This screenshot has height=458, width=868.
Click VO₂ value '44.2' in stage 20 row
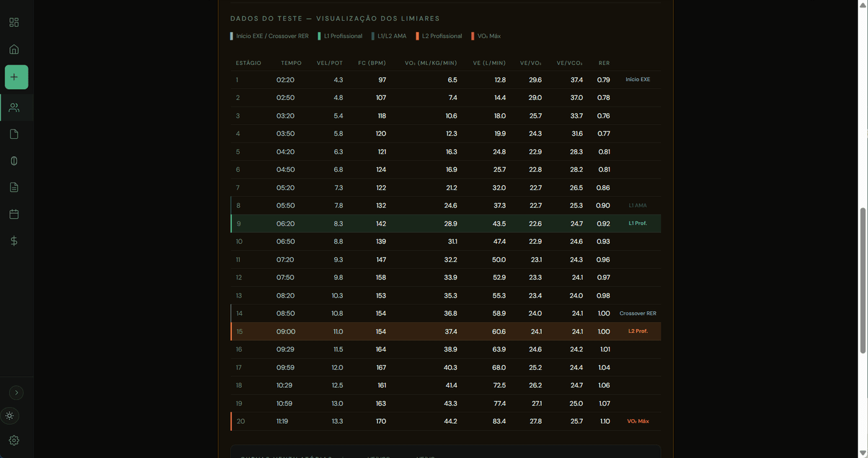[x=451, y=421]
